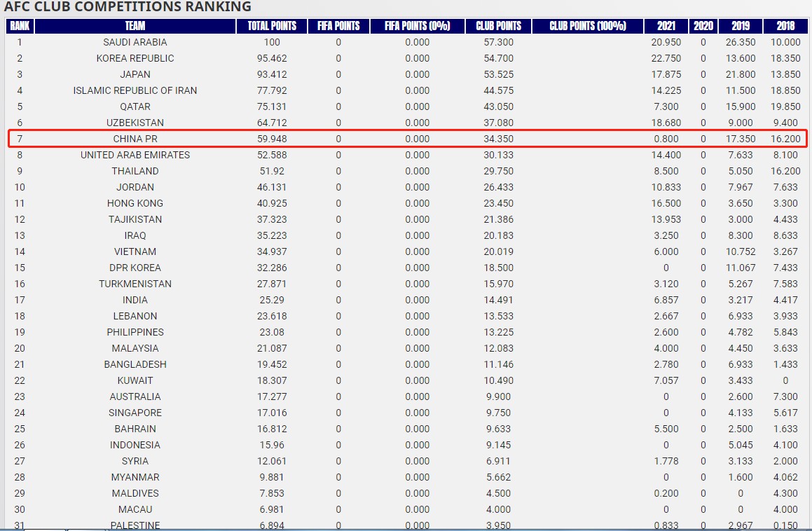The height and width of the screenshot is (531, 812).
Task: Select the SAUDI ARABIA team name
Action: point(135,42)
